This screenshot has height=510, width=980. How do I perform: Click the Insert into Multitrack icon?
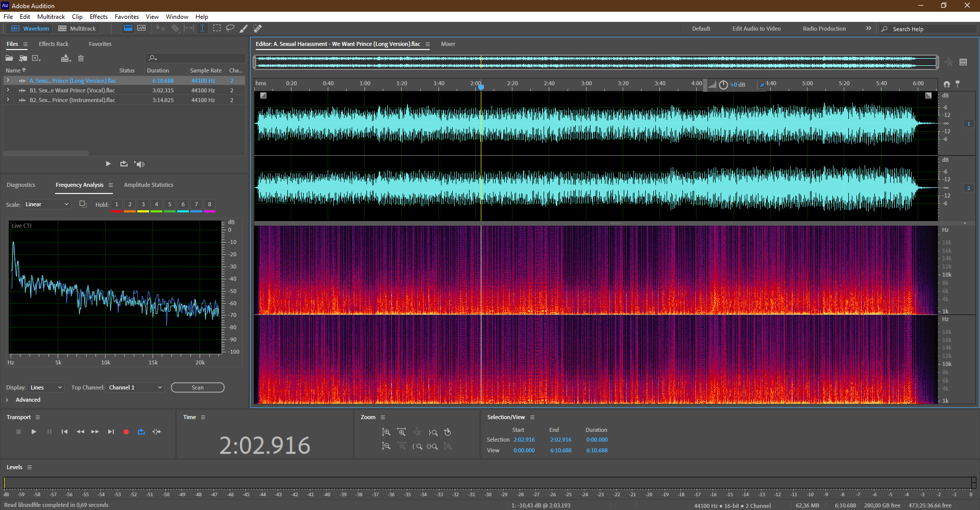[65, 58]
